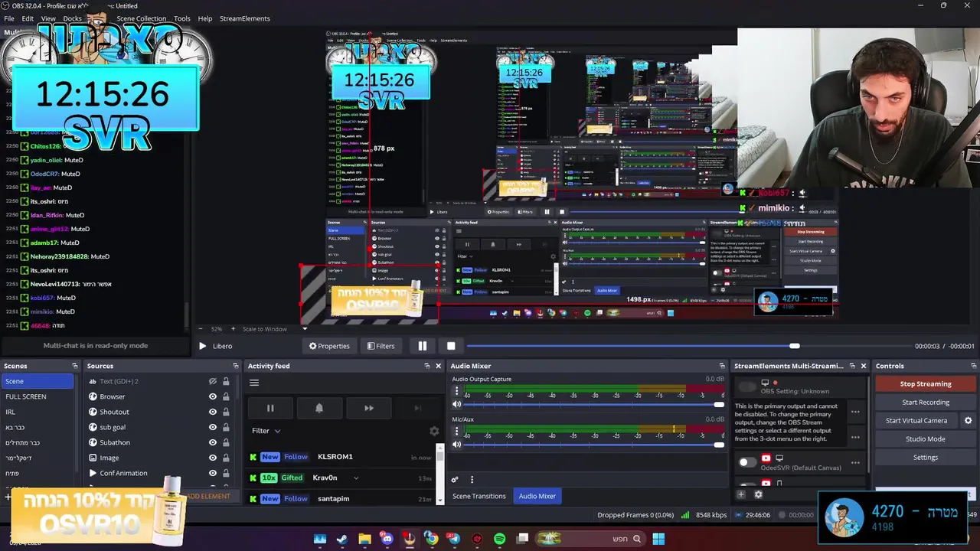Hide the sub goal source
Viewport: 980px width, 551px height.
pyautogui.click(x=213, y=427)
